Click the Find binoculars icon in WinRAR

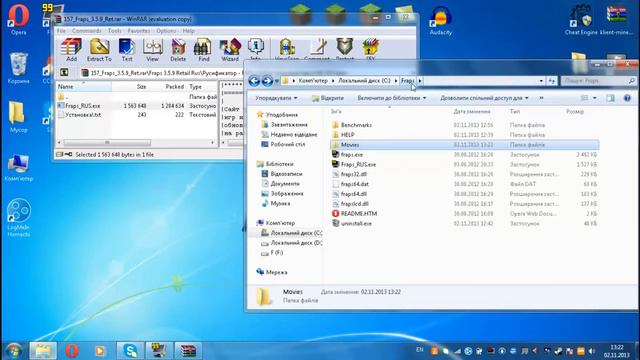coord(204,49)
